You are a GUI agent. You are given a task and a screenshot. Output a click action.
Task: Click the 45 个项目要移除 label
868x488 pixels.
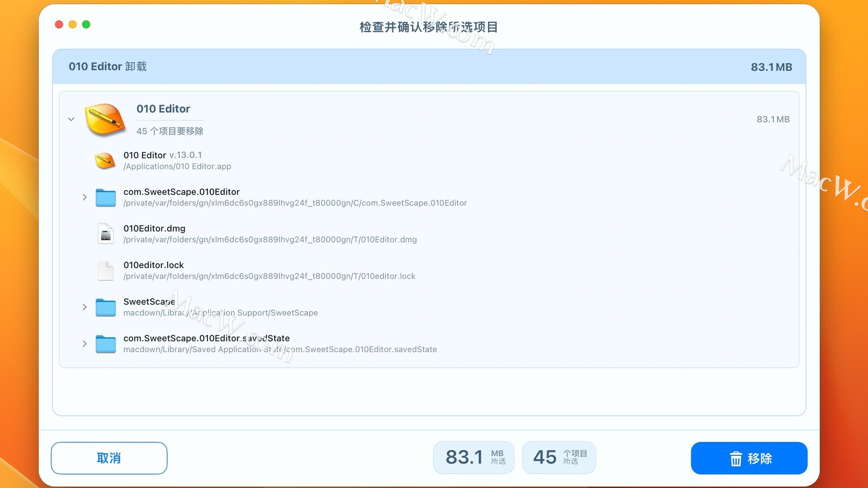[170, 131]
